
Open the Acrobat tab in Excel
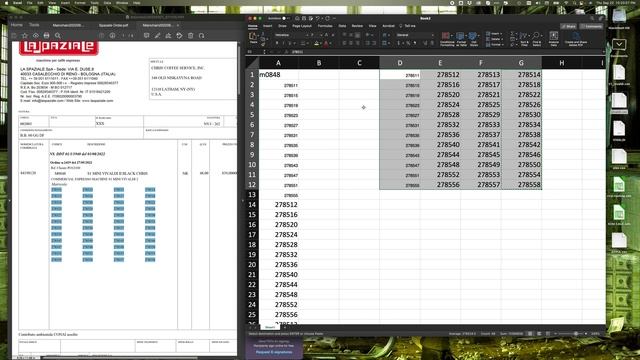[x=388, y=26]
